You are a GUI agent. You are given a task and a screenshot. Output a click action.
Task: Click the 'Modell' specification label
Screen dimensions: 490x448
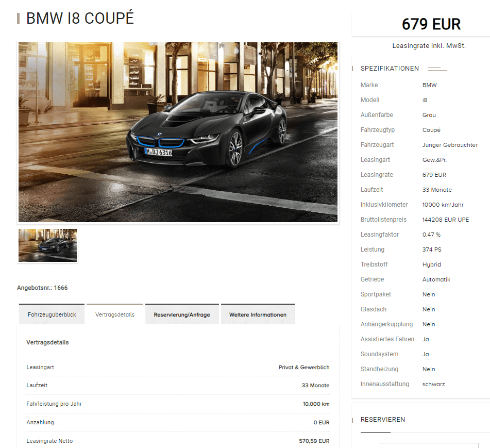point(369,100)
